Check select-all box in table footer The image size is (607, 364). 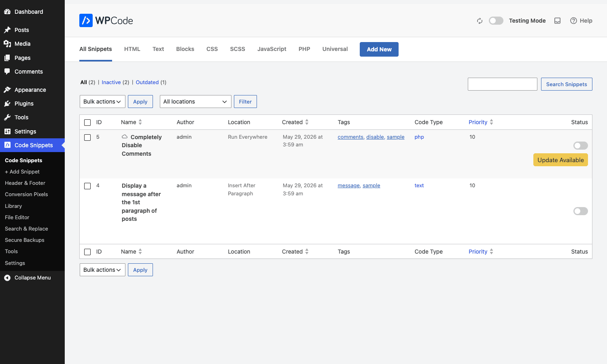coord(87,252)
